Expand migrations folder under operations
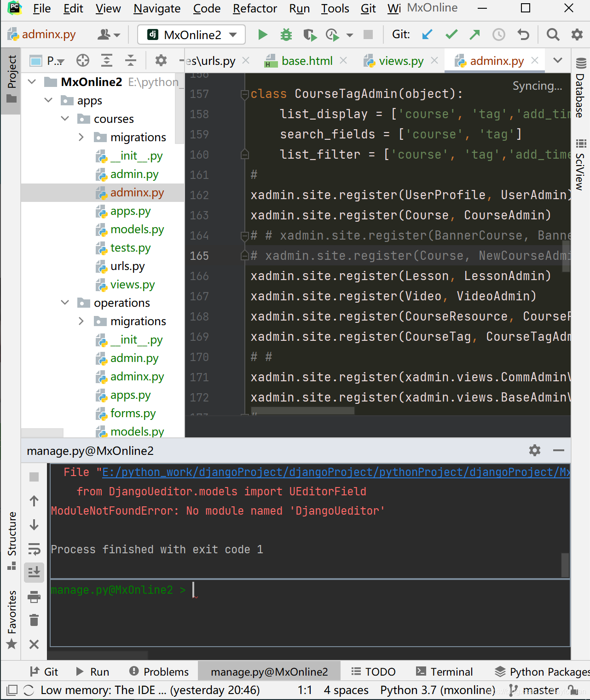The image size is (590, 700). point(81,321)
